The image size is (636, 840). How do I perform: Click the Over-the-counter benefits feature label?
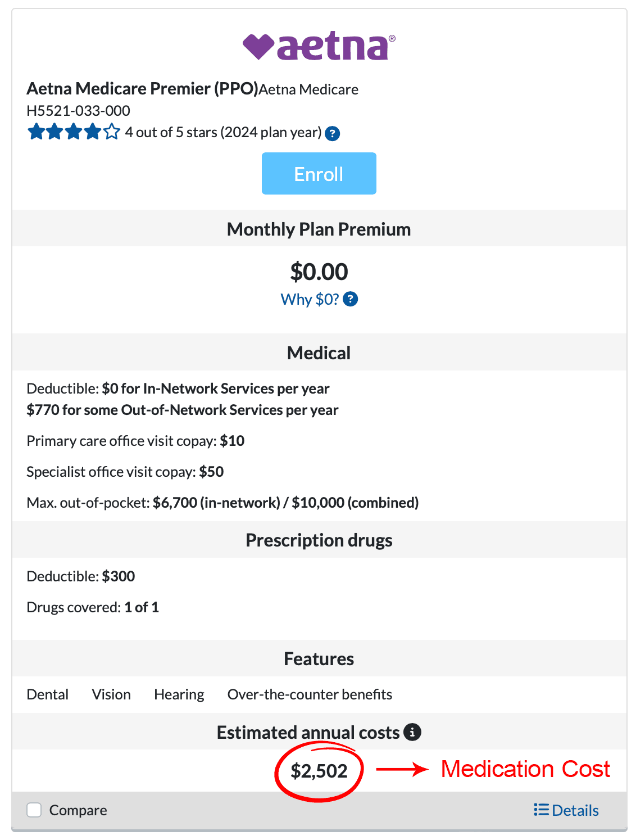310,695
